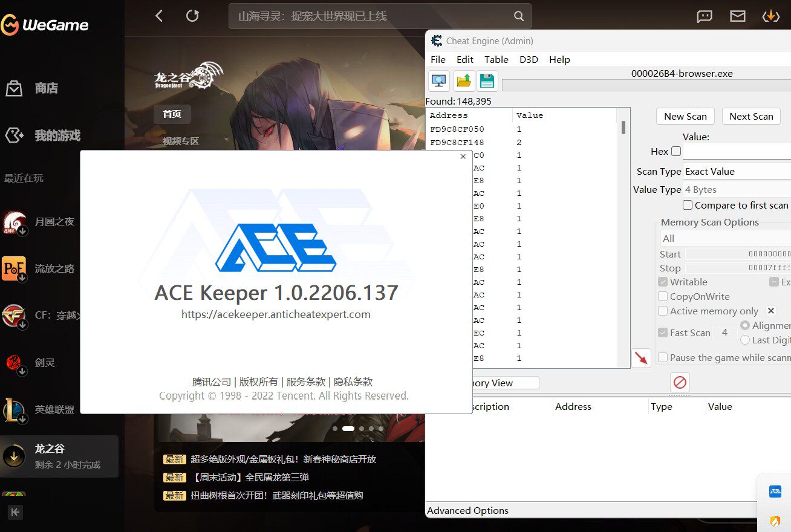Select 月圆之夜 game in sidebar
791x532 pixels.
(40, 222)
